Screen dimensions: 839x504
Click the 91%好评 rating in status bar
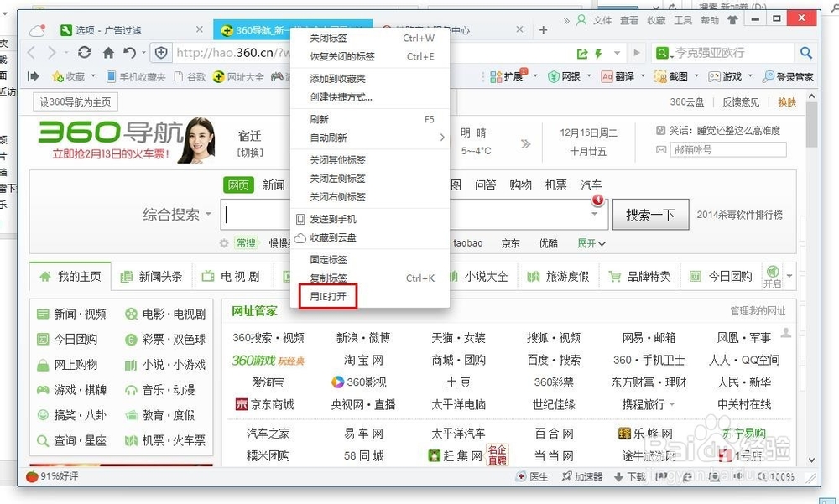pyautogui.click(x=52, y=475)
